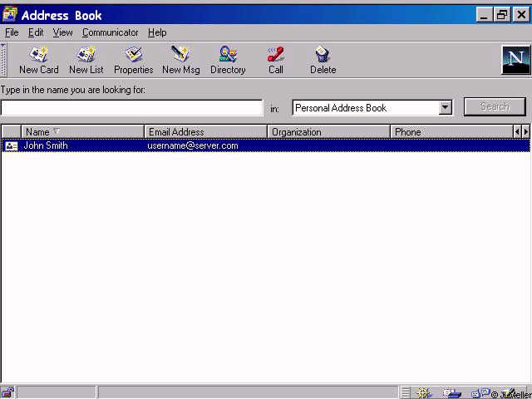Minimize the Address Book window
The height and width of the screenshot is (399, 532).
(x=485, y=15)
